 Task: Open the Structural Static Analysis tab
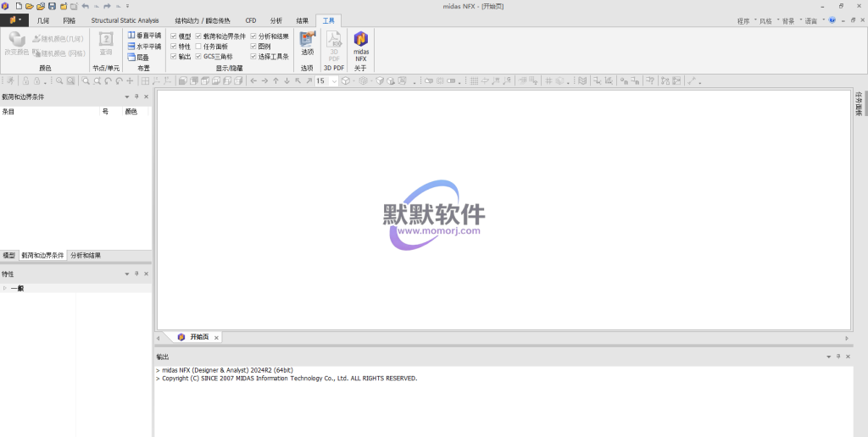click(x=125, y=19)
